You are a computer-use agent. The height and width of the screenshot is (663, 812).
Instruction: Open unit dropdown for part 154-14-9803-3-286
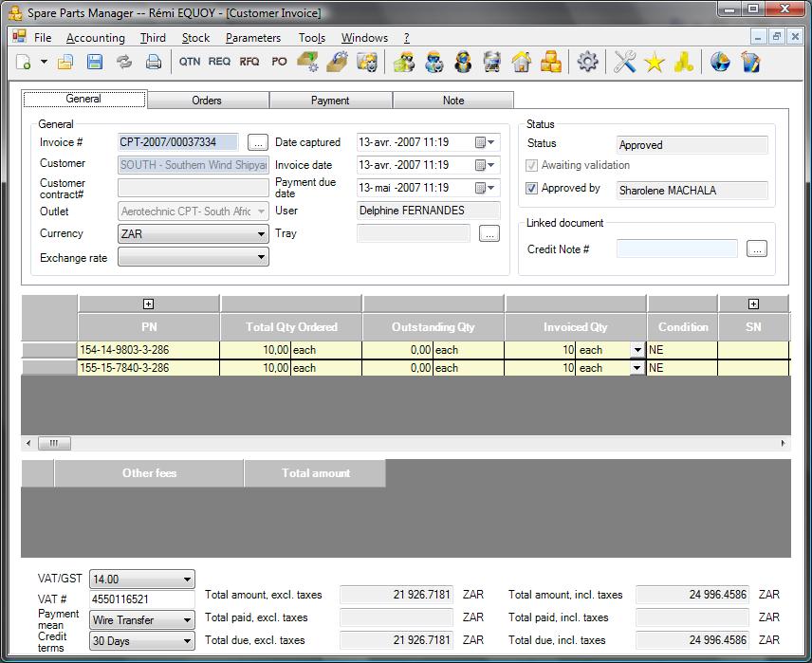[637, 350]
